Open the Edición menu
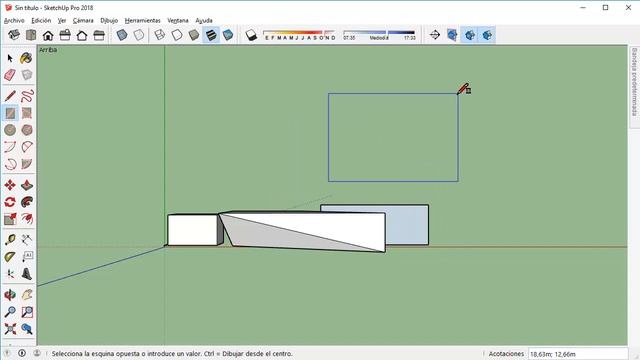The image size is (640, 360). 41,20
